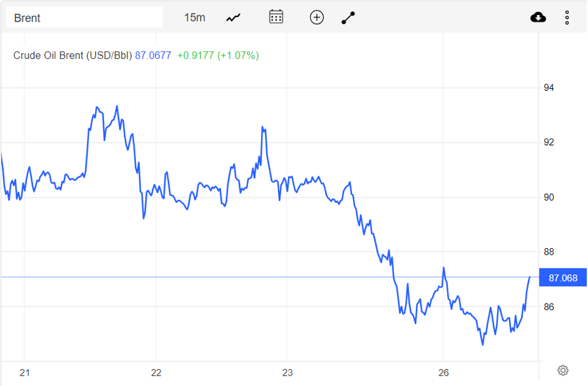Click the 90 price axis label
588x386 pixels.
point(549,198)
